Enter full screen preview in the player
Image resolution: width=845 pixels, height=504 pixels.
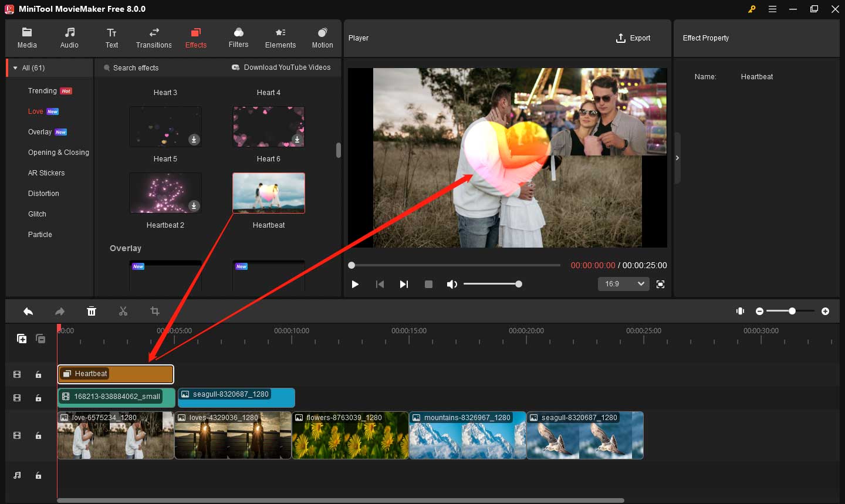(660, 284)
